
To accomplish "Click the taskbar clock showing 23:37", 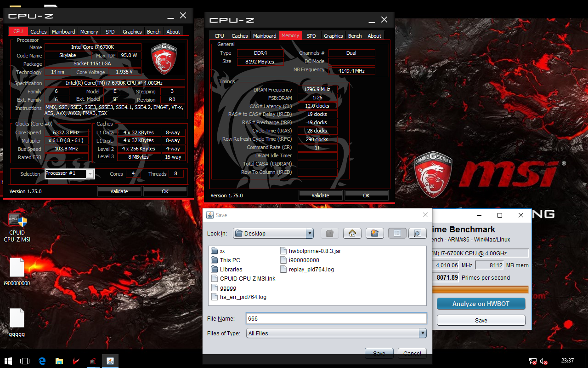I will 567,361.
